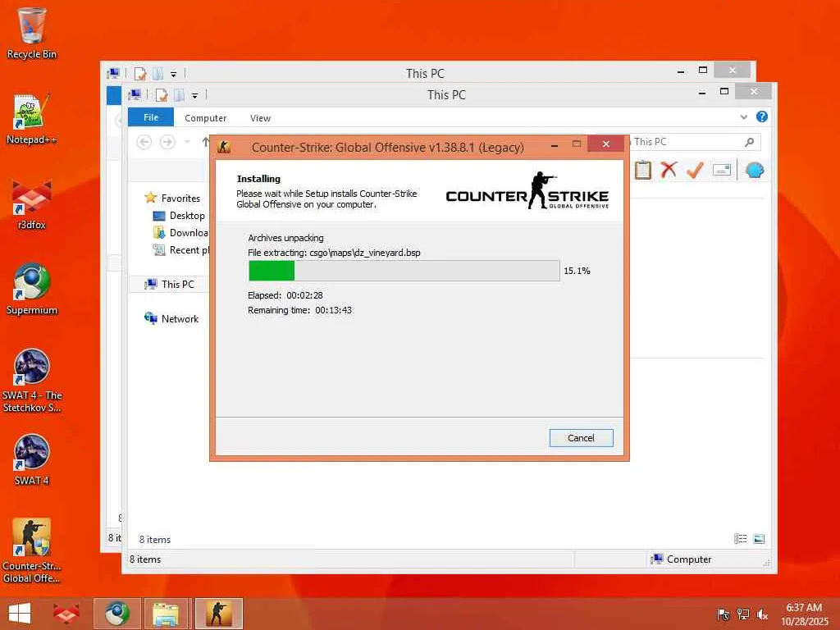Click the Windows Start button

click(20, 614)
